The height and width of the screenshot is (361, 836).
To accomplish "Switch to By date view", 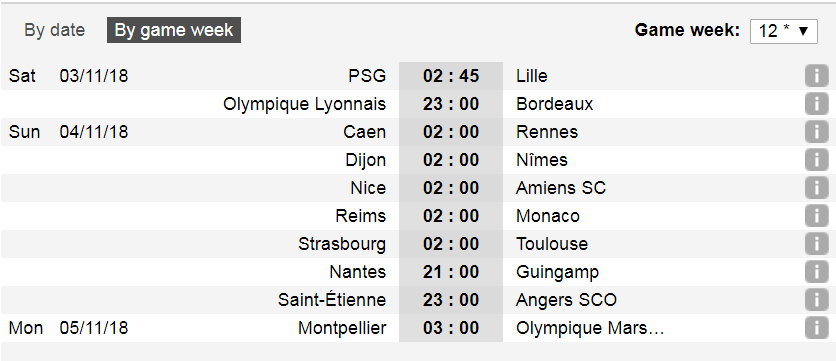I will pyautogui.click(x=54, y=30).
